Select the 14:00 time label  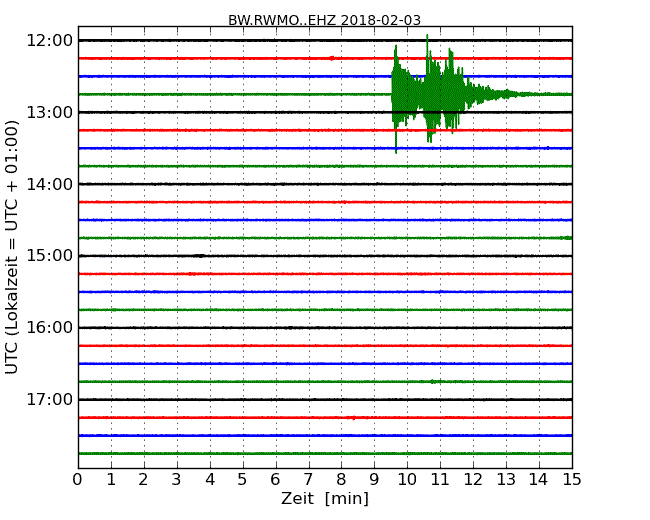tap(50, 184)
